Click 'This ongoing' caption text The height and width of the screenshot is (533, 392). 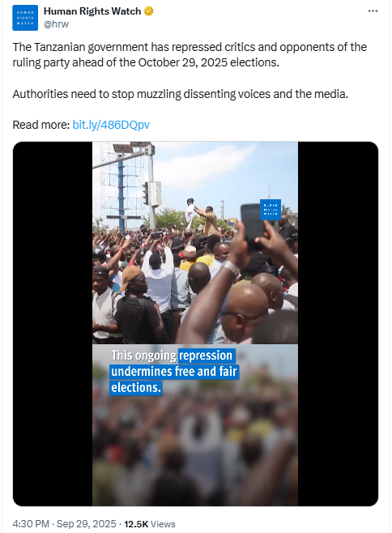click(x=143, y=356)
